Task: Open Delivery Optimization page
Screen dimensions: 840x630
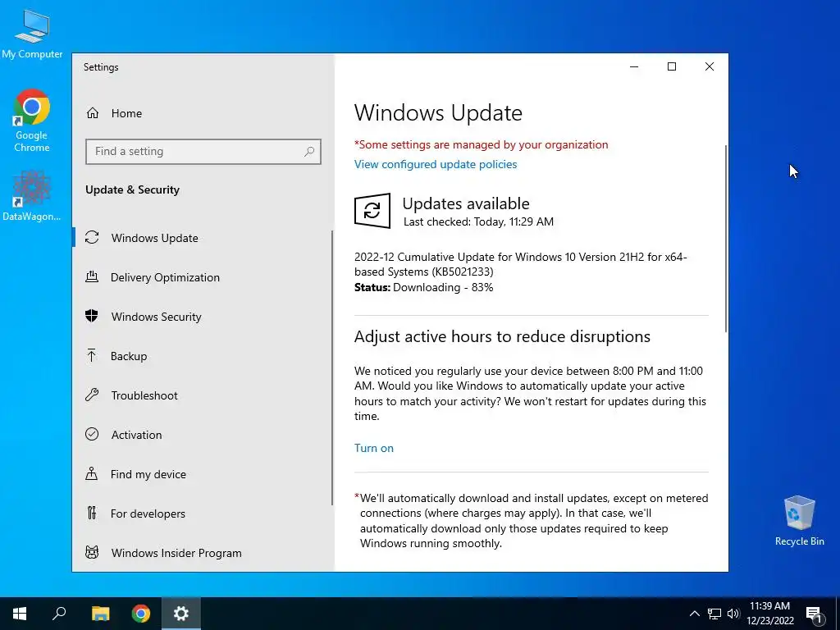Action: coord(165,277)
